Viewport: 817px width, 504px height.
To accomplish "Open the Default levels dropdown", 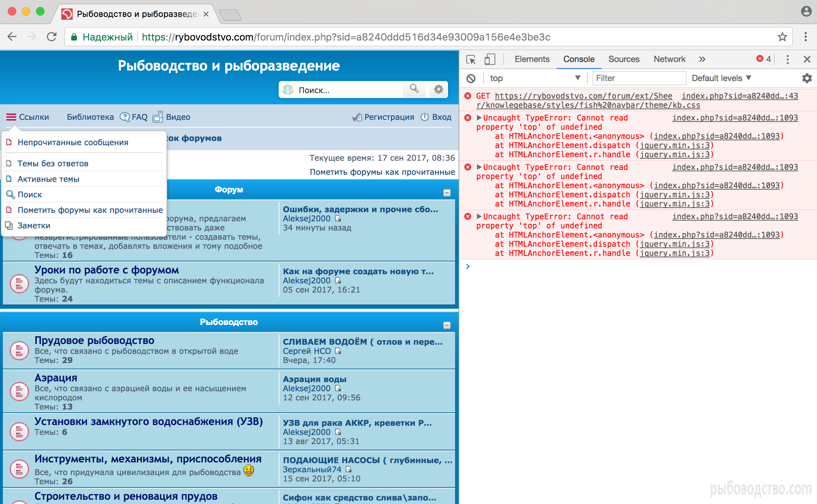I will click(721, 78).
